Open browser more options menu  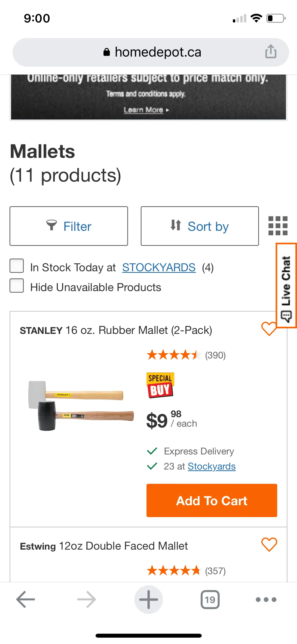point(266,599)
